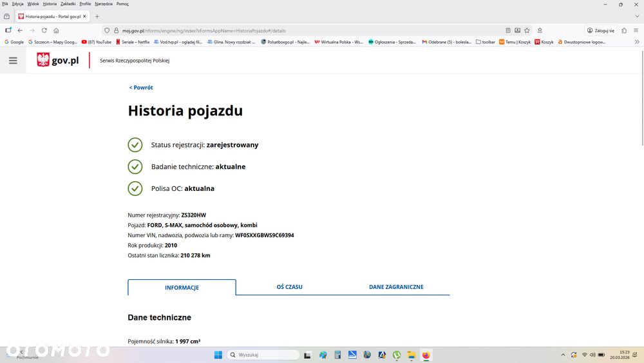Click the tracking protection shield icon
The width and height of the screenshot is (644, 363).
tap(107, 30)
